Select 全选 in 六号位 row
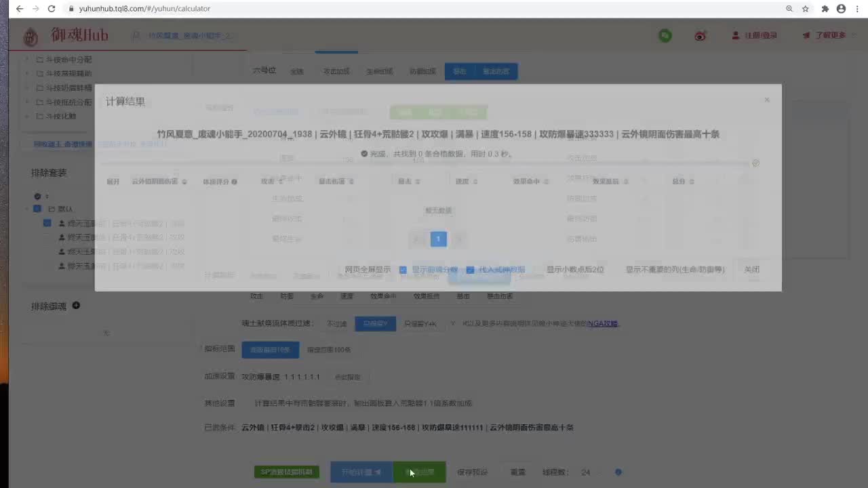The image size is (868, 488). click(x=297, y=71)
